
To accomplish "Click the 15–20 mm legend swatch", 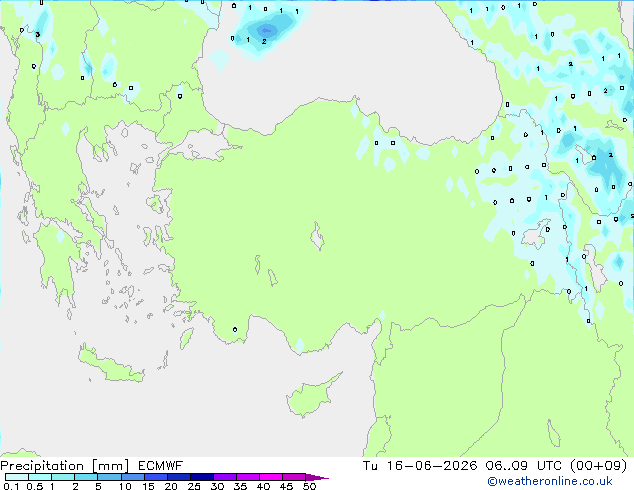I will (x=155, y=477).
